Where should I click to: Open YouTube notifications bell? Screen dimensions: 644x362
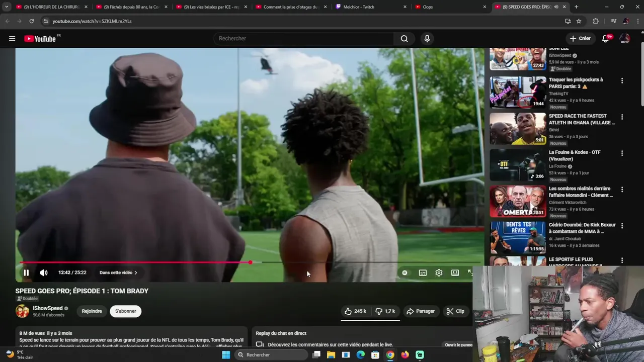[x=606, y=39]
